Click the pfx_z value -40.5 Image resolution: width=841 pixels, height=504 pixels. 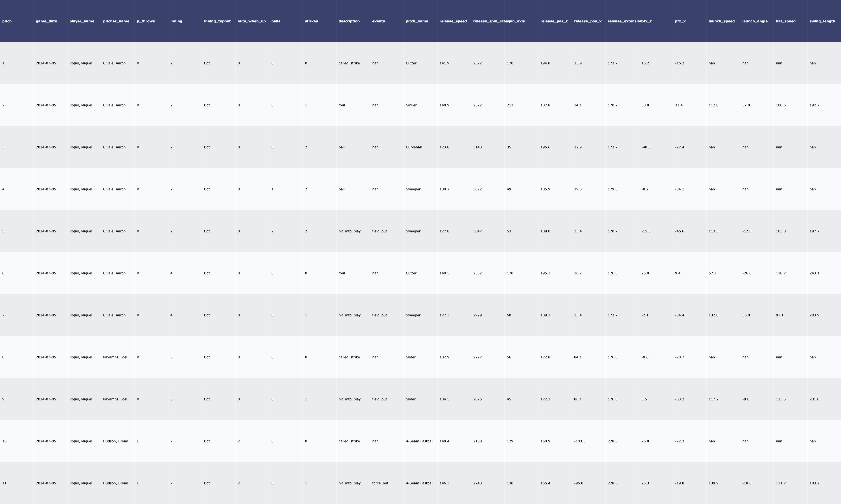[646, 147]
